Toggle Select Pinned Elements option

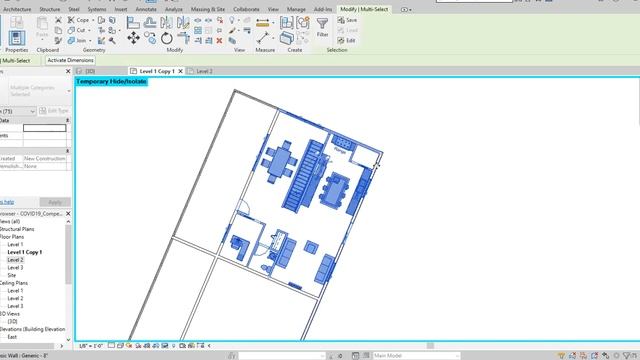pyautogui.click(x=584, y=356)
